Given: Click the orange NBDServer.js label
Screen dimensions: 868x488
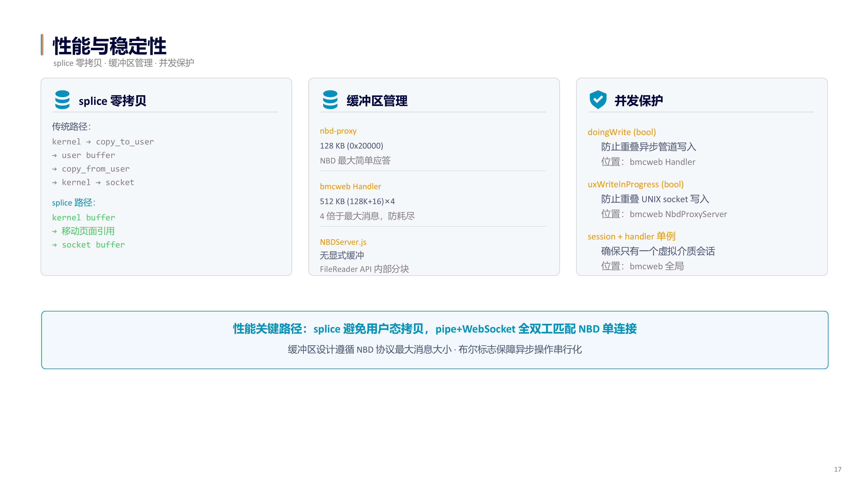Looking at the screenshot, I should click(x=343, y=242).
